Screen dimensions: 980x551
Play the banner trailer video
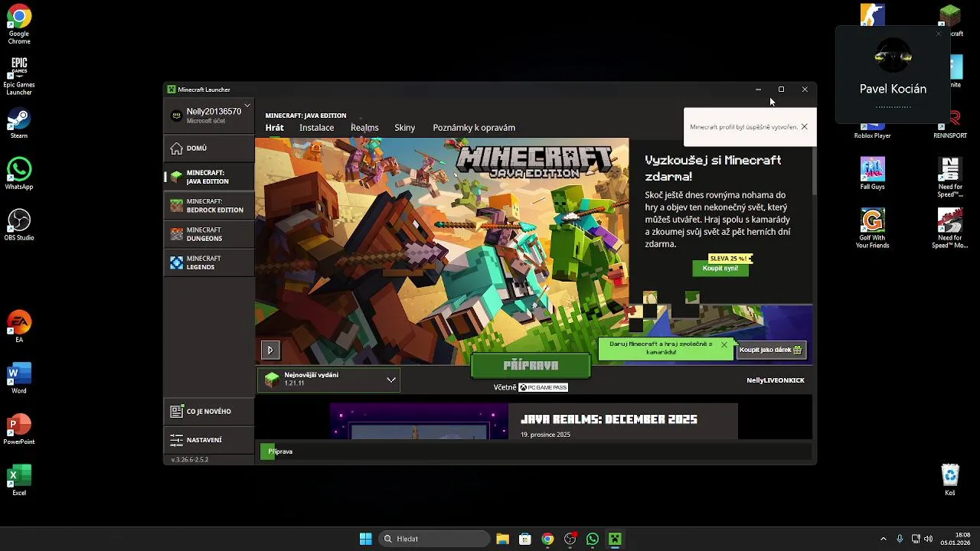pos(269,350)
